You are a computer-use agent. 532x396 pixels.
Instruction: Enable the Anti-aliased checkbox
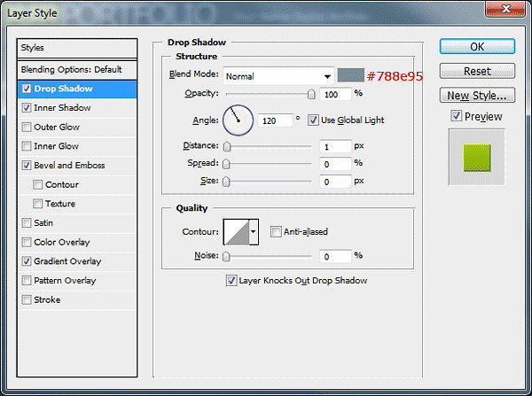(277, 232)
